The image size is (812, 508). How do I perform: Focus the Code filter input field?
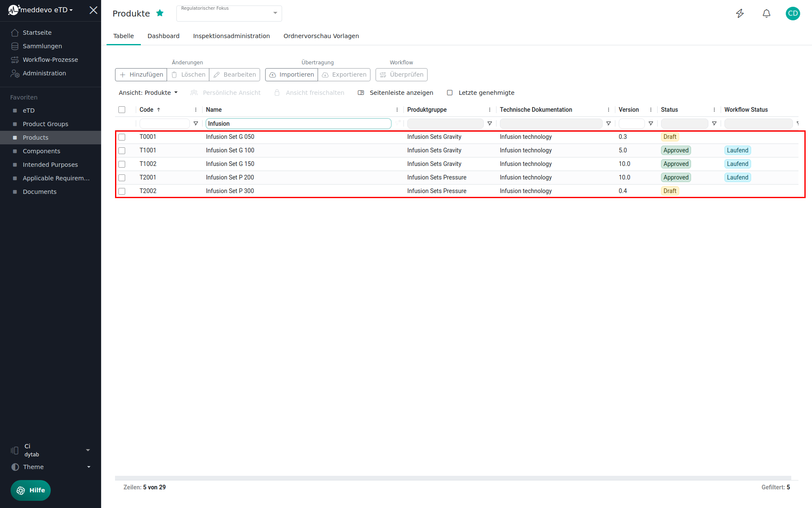(165, 124)
